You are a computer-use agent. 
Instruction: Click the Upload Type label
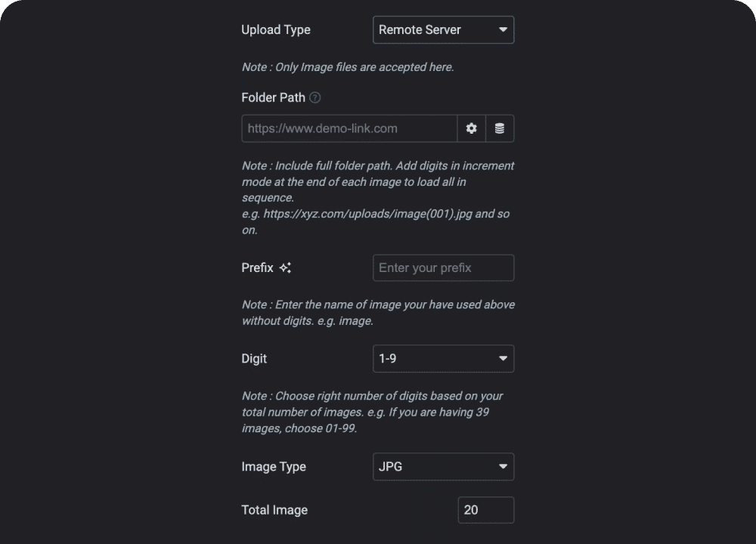pyautogui.click(x=276, y=30)
